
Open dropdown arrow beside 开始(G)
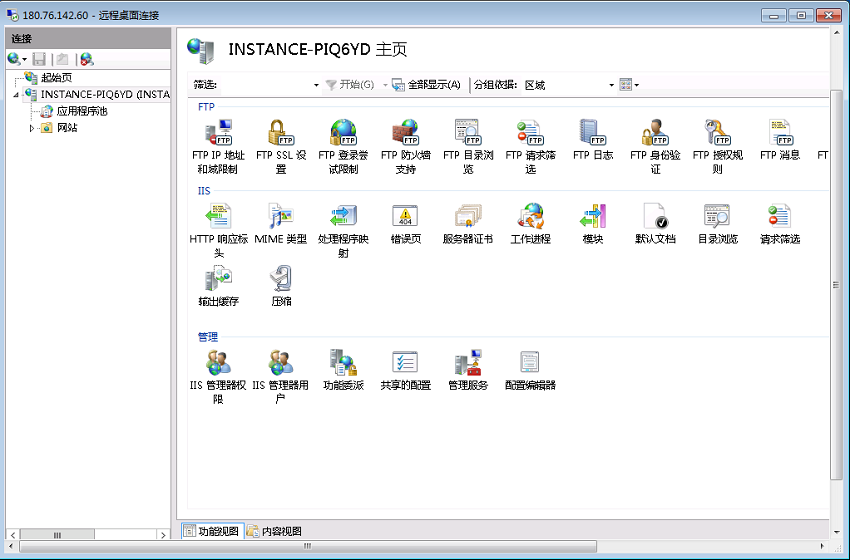(385, 85)
